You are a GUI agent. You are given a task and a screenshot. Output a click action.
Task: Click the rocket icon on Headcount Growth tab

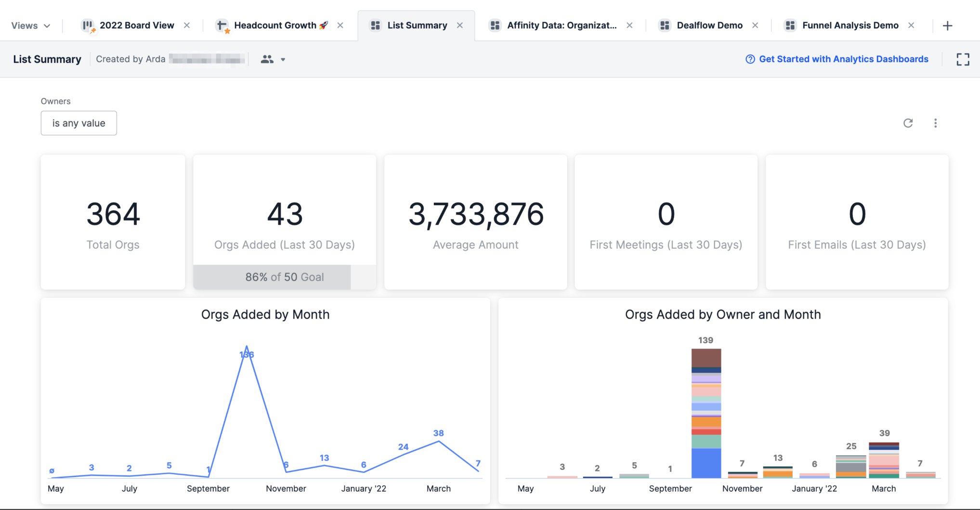coord(323,25)
